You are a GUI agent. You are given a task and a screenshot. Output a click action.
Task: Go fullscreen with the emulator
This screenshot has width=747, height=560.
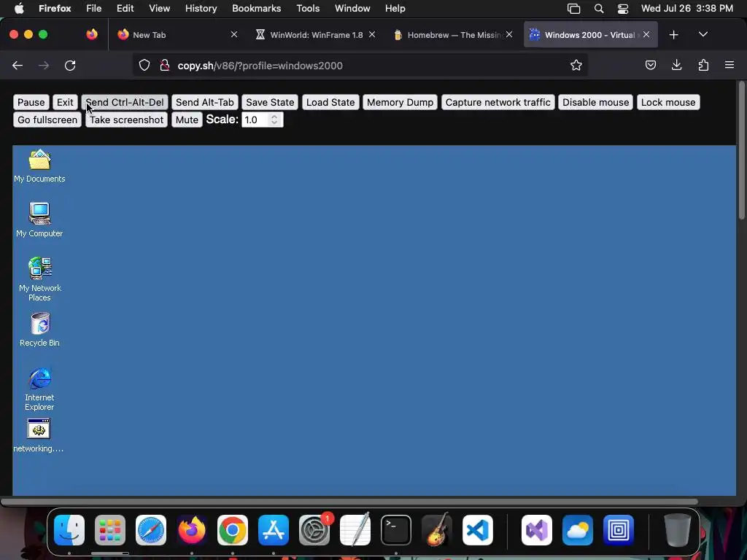pos(47,120)
